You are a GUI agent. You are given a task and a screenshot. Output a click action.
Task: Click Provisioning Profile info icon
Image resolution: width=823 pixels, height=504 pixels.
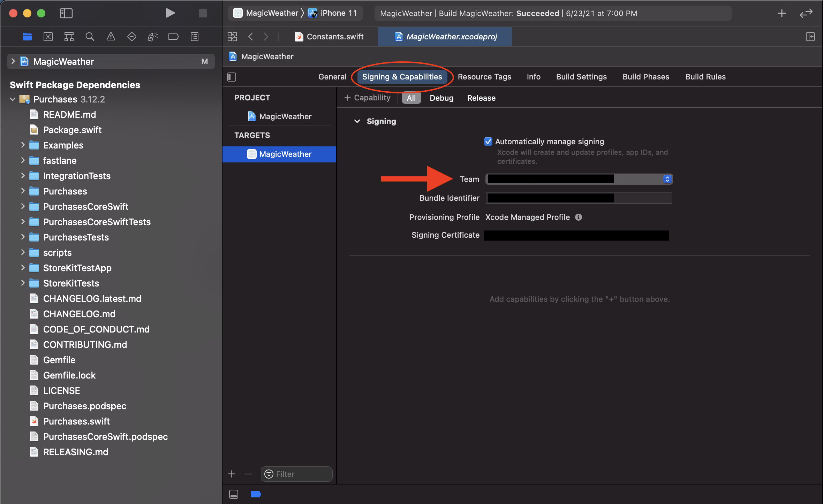click(578, 217)
